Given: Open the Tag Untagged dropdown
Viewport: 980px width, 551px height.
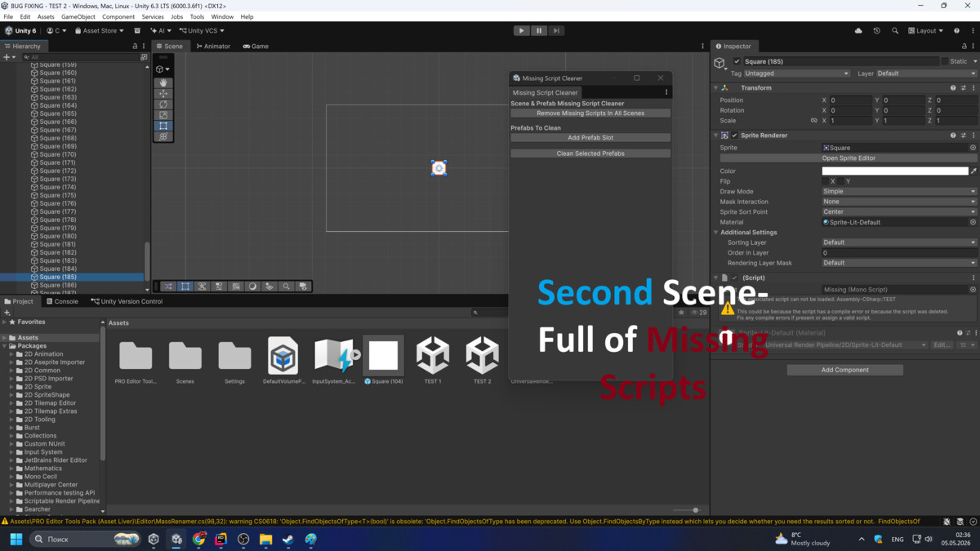Looking at the screenshot, I should (x=797, y=73).
